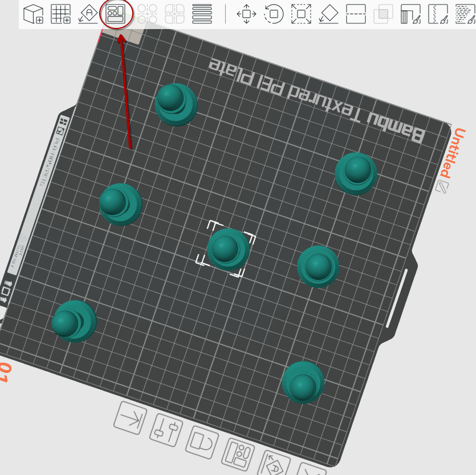Click the Untitled plate name label
Screen dimensions: 476x475
click(456, 153)
